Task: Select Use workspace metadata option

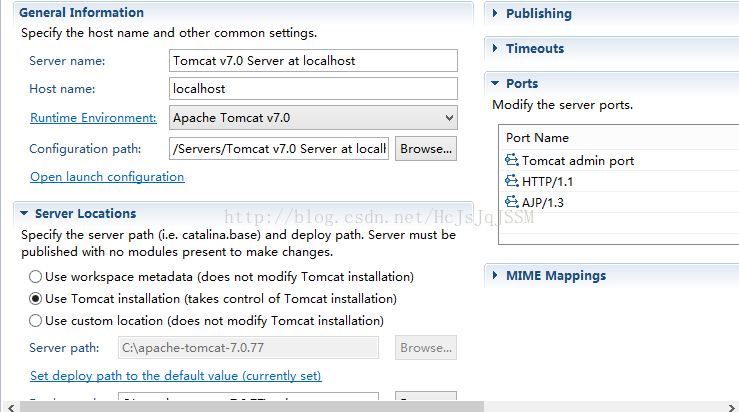Action: (x=35, y=277)
